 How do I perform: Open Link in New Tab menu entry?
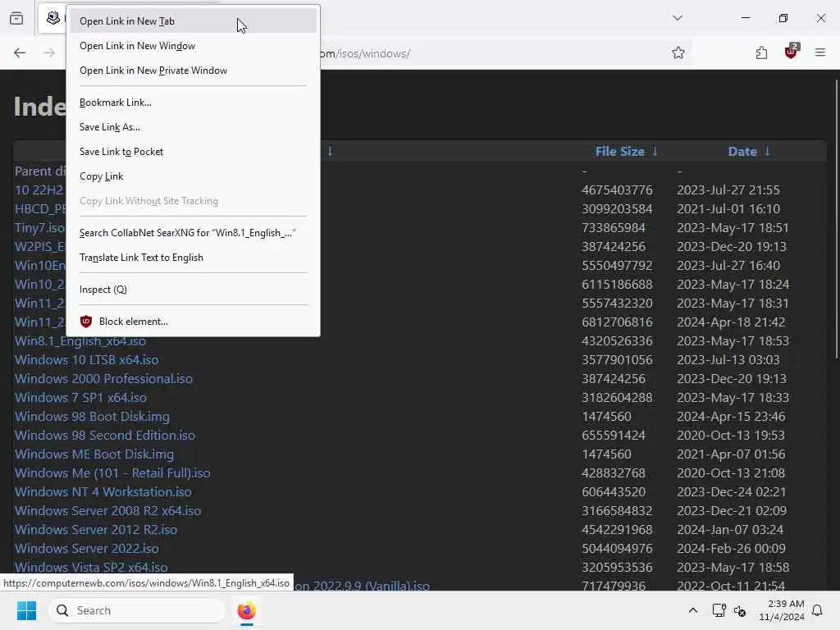click(193, 21)
